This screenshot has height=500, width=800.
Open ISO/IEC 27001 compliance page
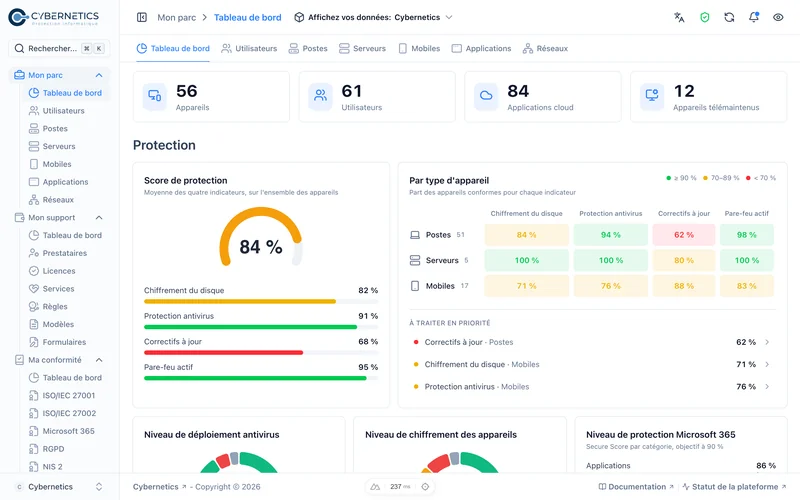pos(68,395)
